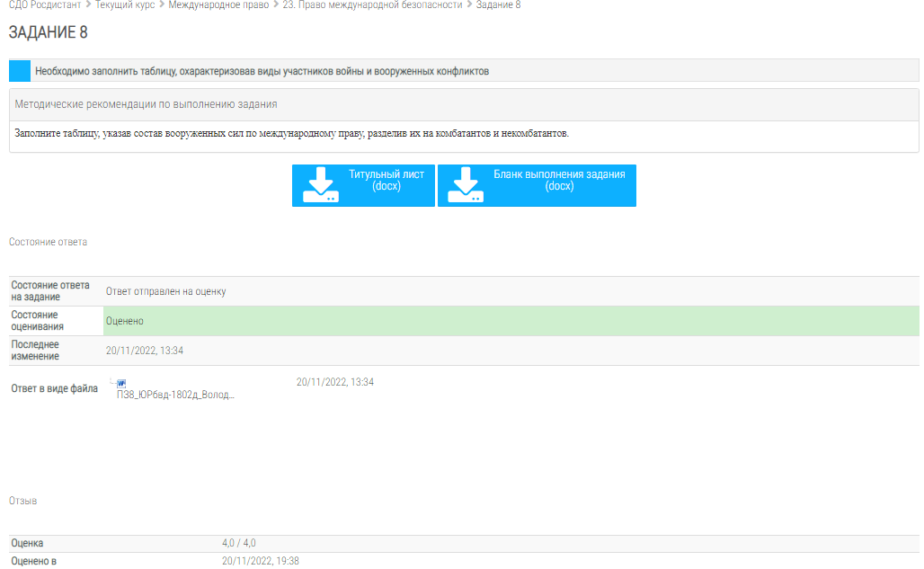This screenshot has height=569, width=924.
Task: Click the Ответ отправлен на оценку status
Action: pyautogui.click(x=165, y=291)
